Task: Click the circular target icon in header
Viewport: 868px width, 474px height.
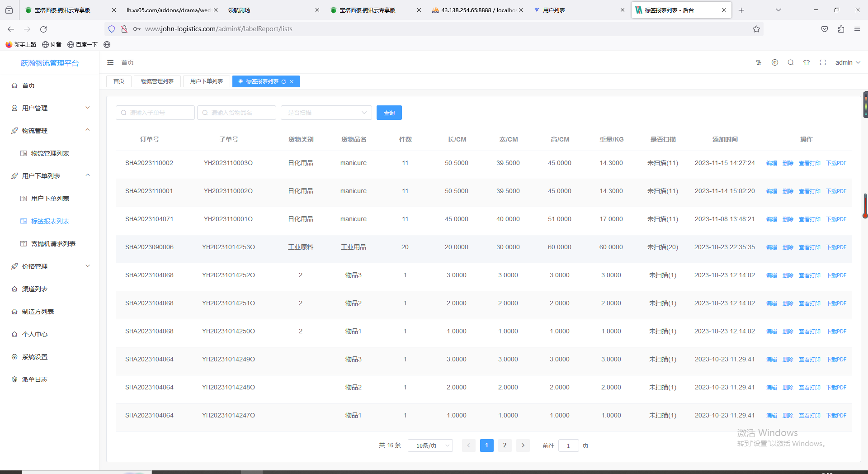Action: (775, 62)
